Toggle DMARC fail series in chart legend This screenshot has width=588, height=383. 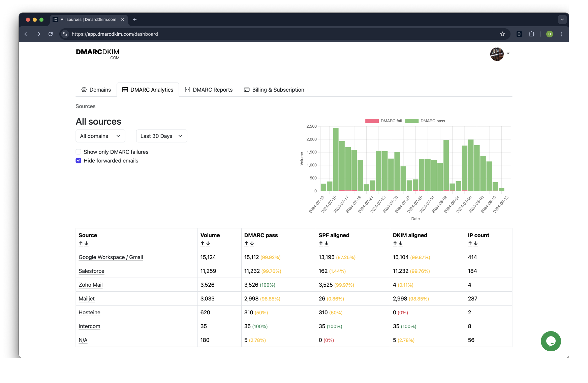383,121
